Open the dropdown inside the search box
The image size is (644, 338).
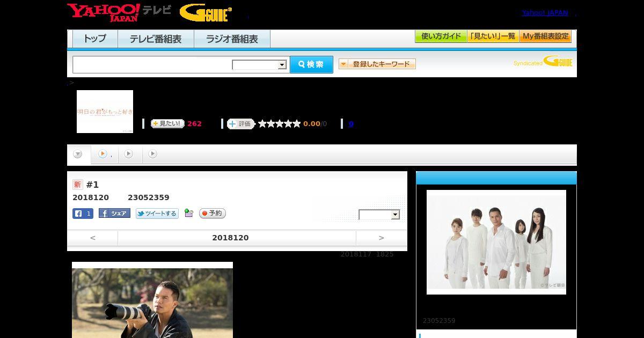(x=259, y=65)
